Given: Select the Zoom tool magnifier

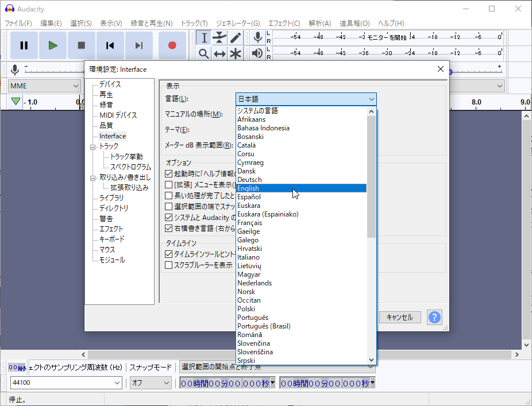Looking at the screenshot, I should pyautogui.click(x=203, y=53).
